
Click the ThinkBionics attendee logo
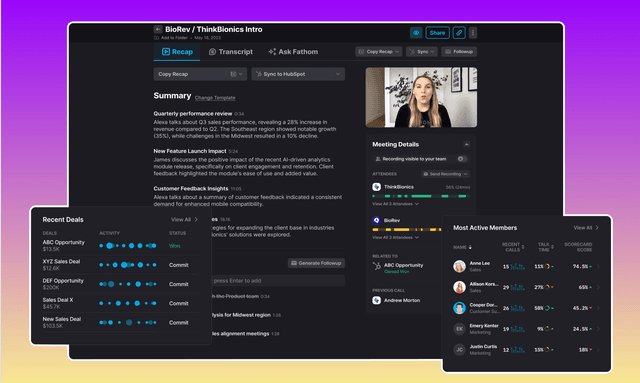[376, 187]
